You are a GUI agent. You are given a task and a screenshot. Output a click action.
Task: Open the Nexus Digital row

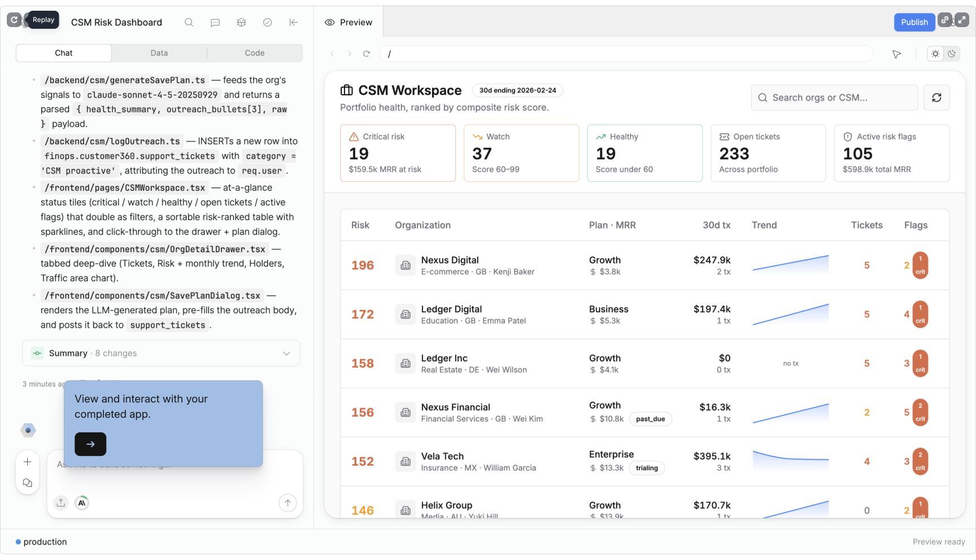pyautogui.click(x=644, y=265)
